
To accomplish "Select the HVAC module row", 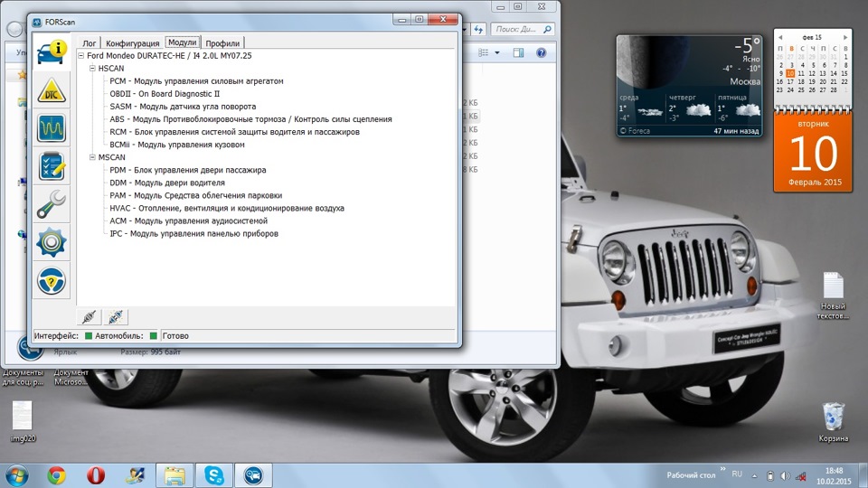I will point(227,208).
